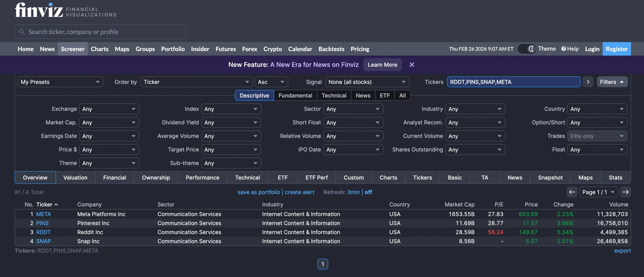Go to previous results page arrow

point(572,192)
